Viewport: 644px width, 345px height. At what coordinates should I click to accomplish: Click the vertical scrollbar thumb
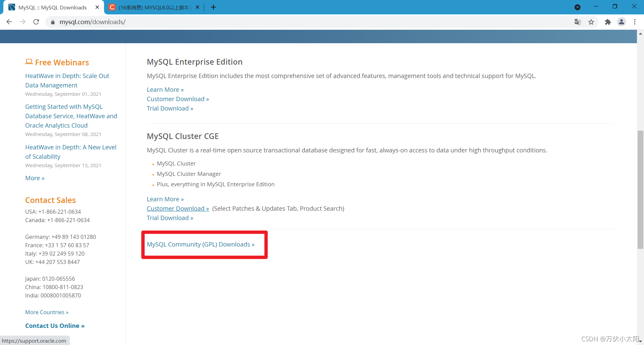coord(640,189)
